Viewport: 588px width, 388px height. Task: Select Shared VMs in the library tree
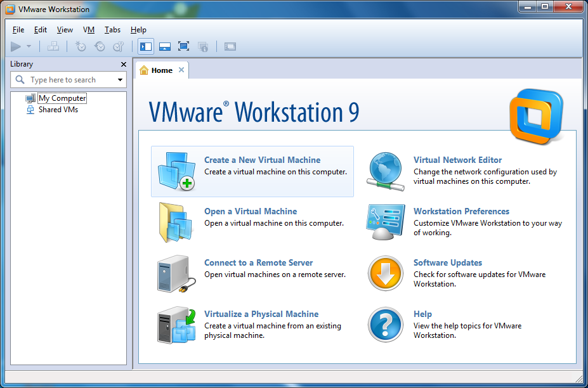[x=58, y=110]
